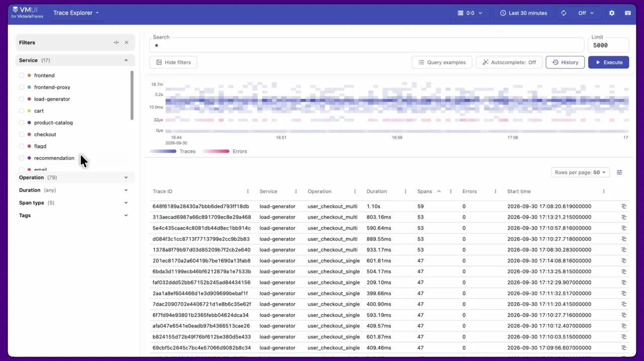Open the Trace Explorer dropdown
The image size is (644, 361).
(76, 13)
